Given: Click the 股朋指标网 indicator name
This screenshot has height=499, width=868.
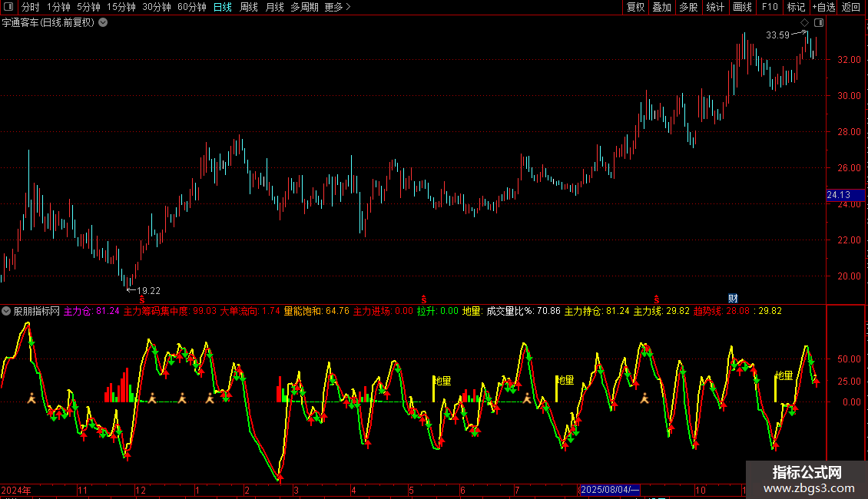Looking at the screenshot, I should (x=37, y=311).
